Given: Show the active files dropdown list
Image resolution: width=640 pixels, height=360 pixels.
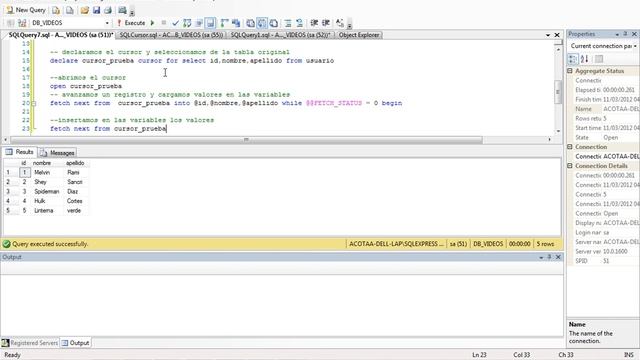Looking at the screenshot, I should (x=548, y=36).
